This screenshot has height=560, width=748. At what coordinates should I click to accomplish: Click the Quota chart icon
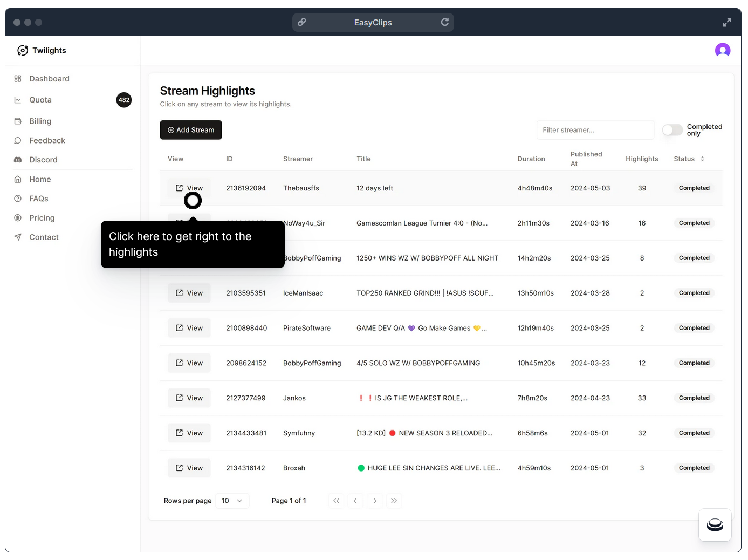18,100
